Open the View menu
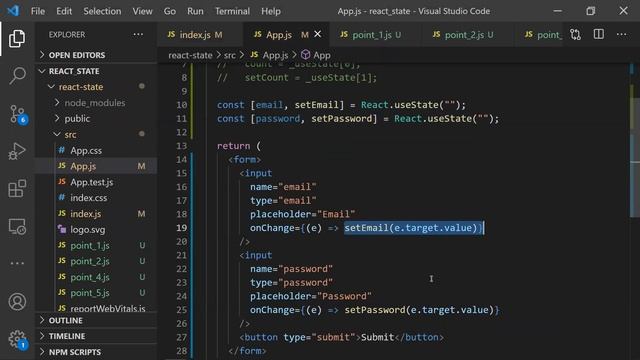Screen dimensions: 640x360 [142, 11]
